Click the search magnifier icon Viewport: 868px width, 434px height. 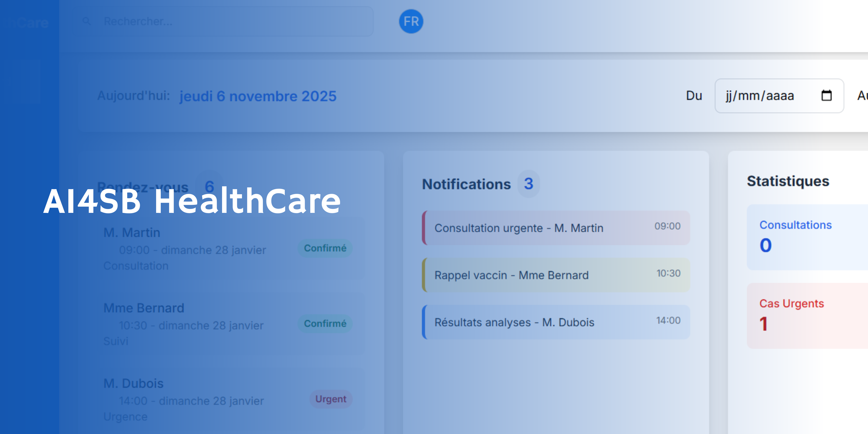click(x=87, y=22)
